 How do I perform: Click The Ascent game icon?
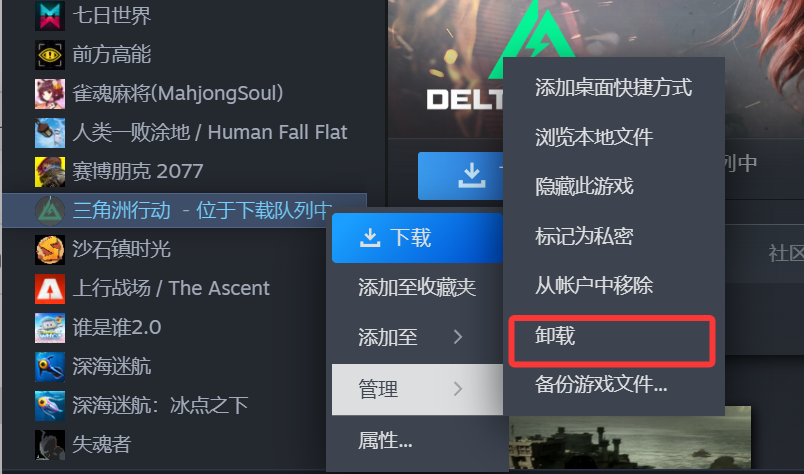[50, 289]
